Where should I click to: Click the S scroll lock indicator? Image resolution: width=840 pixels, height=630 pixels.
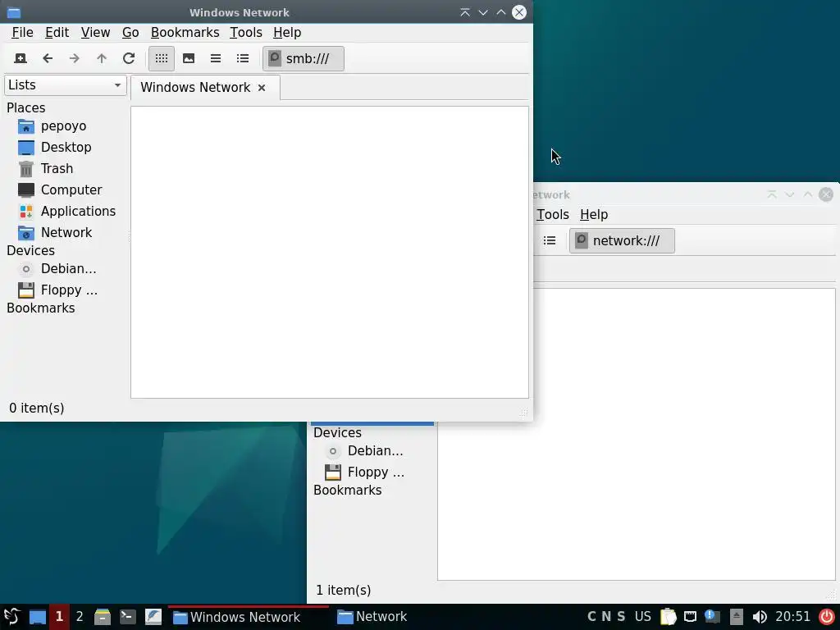(x=621, y=617)
